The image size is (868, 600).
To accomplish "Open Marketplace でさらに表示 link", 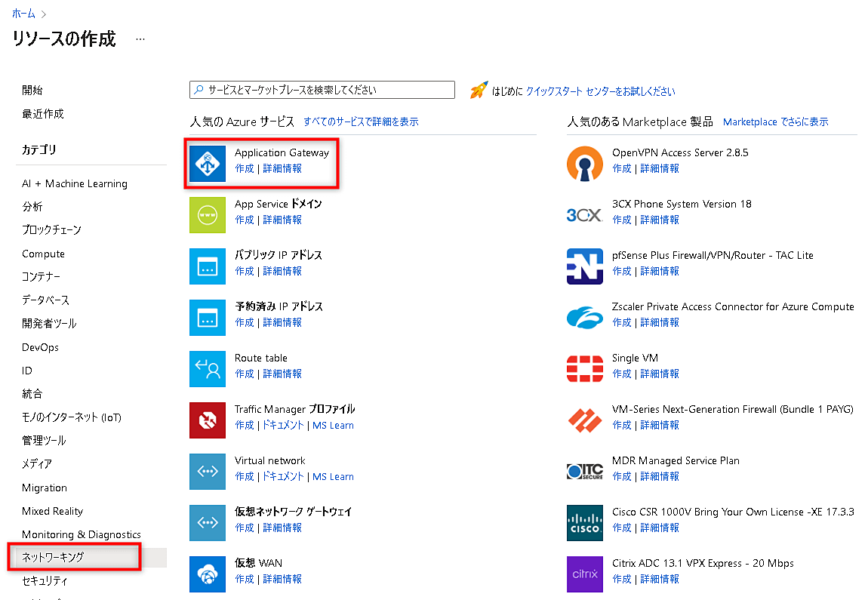I will (776, 122).
